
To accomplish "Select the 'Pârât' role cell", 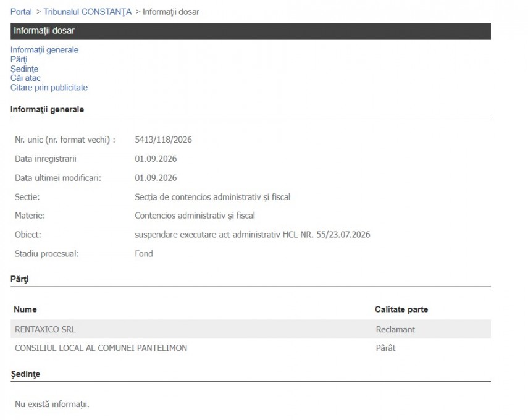I will pyautogui.click(x=385, y=348).
